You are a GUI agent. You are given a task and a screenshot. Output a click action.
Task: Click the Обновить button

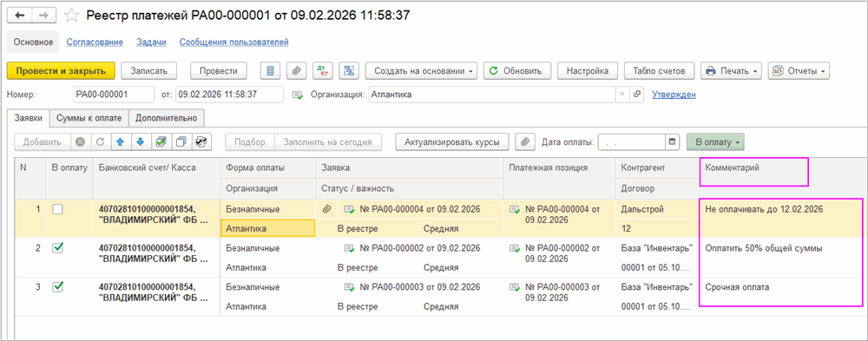tap(517, 71)
